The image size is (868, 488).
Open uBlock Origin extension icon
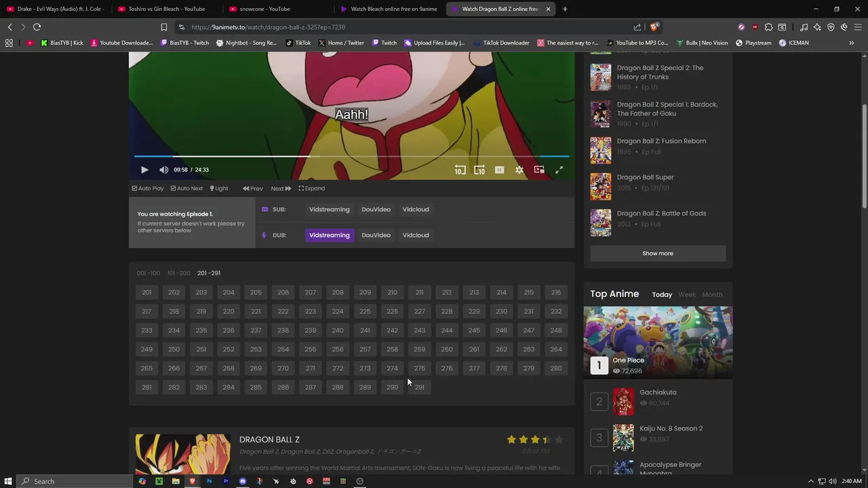pos(755,27)
